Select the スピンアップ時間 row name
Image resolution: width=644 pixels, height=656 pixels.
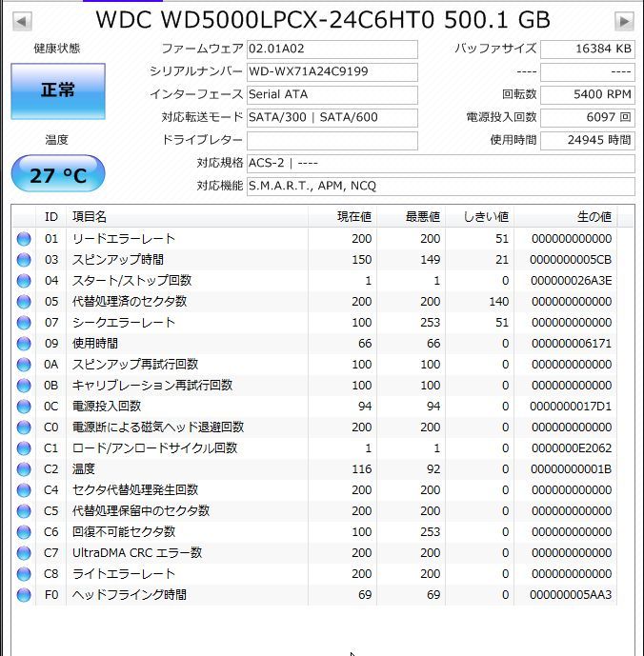pyautogui.click(x=118, y=260)
